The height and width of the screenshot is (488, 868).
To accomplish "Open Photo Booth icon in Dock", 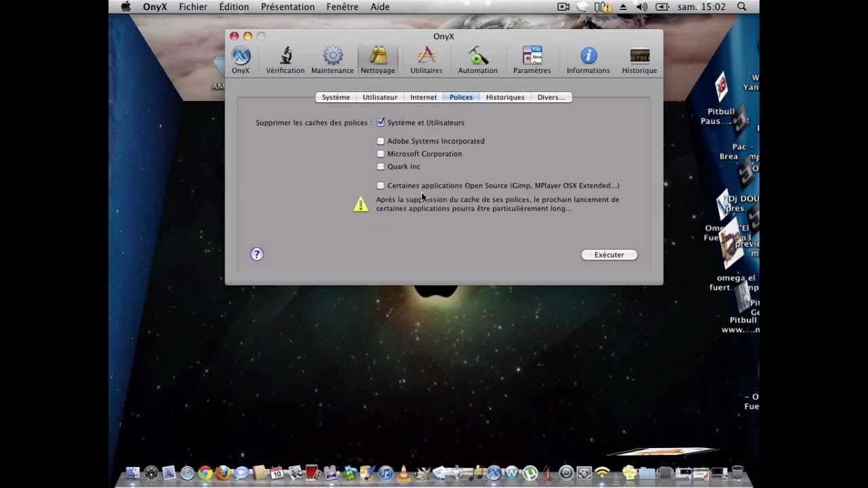I will pyautogui.click(x=313, y=473).
